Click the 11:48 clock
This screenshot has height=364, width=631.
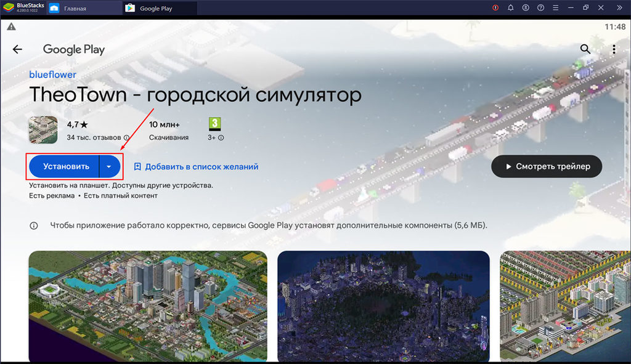tap(615, 26)
